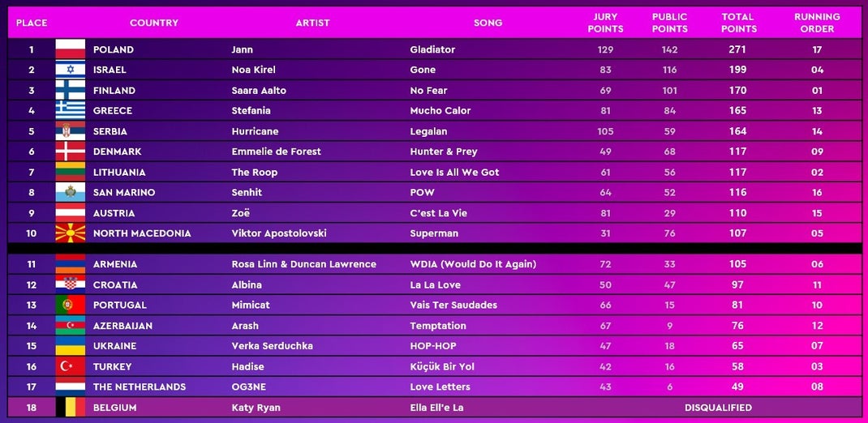Sort by Total Points column header

coord(738,23)
